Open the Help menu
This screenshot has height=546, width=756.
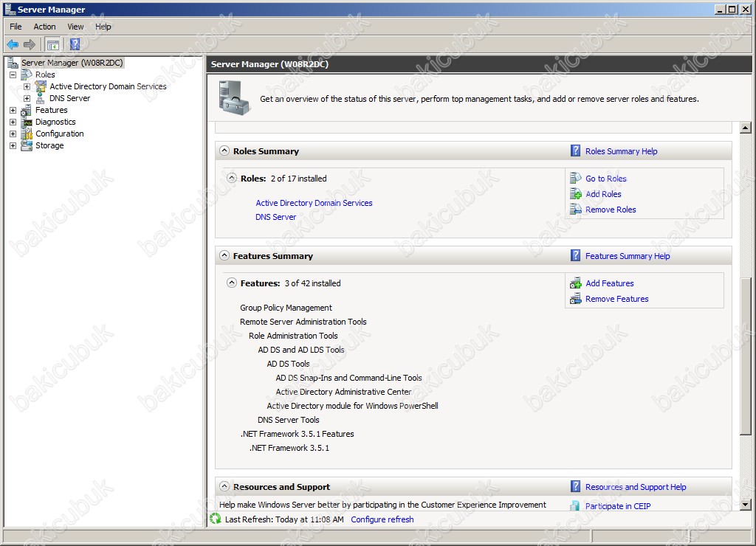point(103,27)
